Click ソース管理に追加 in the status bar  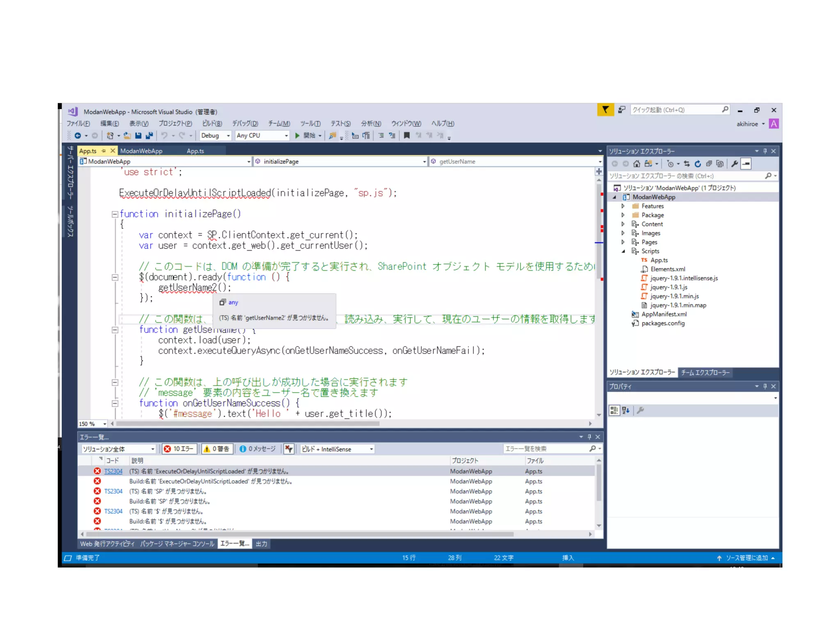point(746,558)
